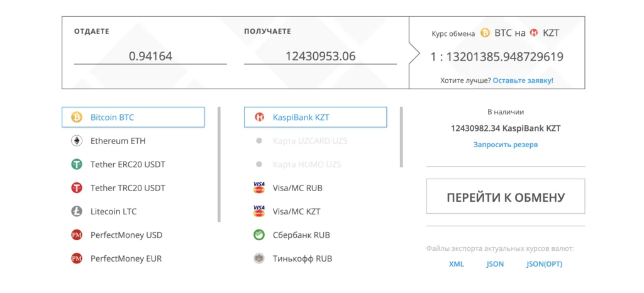
Task: Choose Visa/MC KZT to receive
Action: pos(316,212)
